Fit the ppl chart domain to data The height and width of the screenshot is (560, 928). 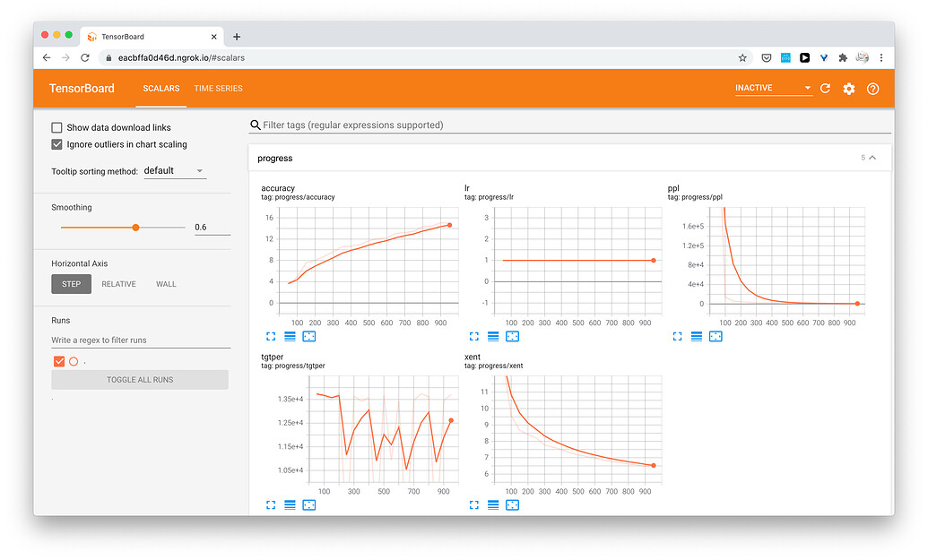click(715, 336)
